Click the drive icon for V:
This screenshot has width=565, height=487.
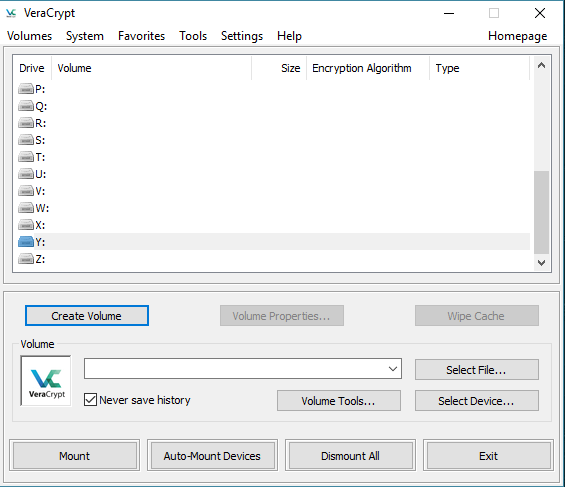pos(26,191)
